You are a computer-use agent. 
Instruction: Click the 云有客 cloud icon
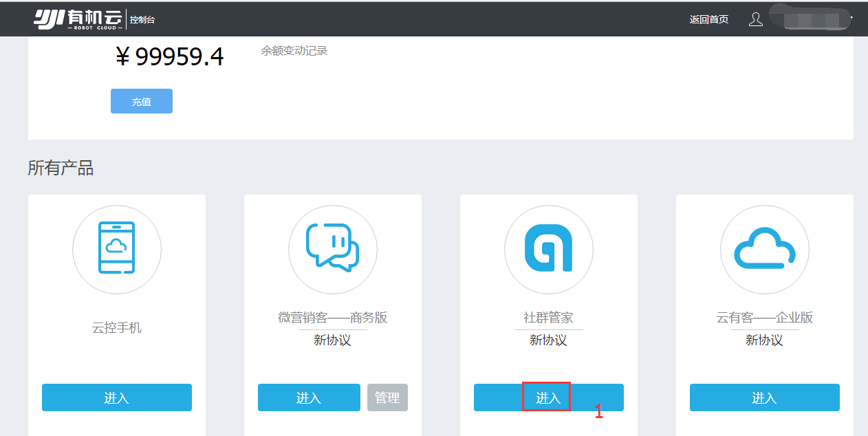point(765,249)
